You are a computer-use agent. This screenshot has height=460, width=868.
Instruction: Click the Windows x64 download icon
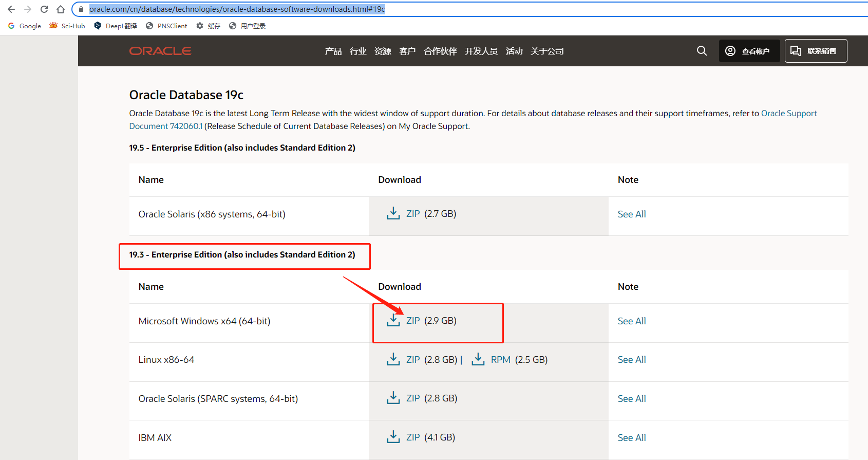pos(393,320)
